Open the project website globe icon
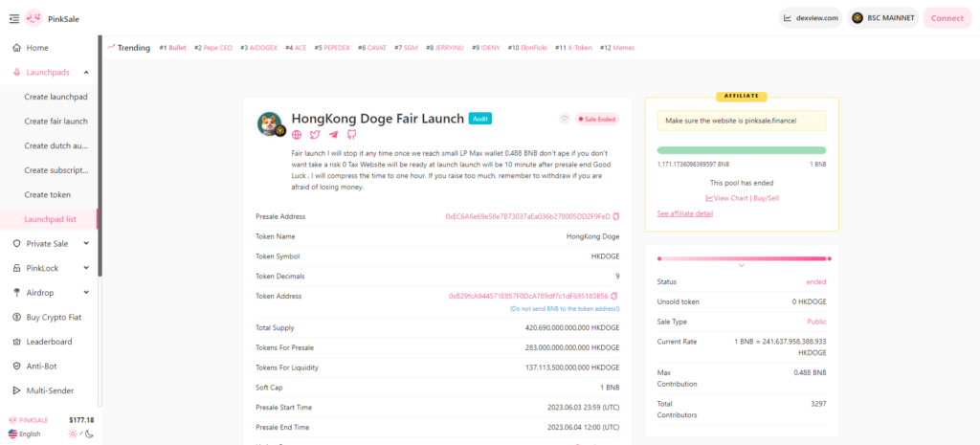980x445 pixels. click(297, 134)
